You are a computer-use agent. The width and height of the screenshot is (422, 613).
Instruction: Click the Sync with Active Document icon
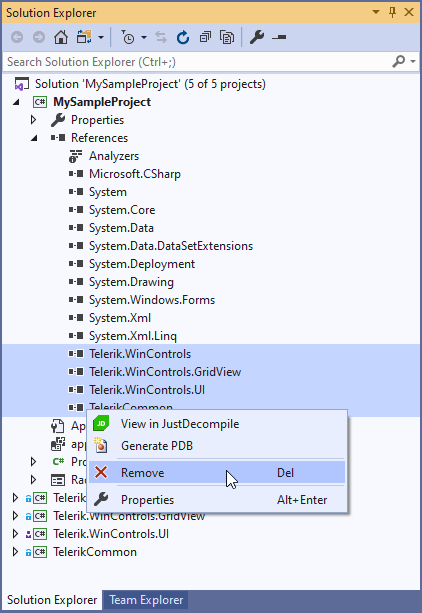[161, 37]
